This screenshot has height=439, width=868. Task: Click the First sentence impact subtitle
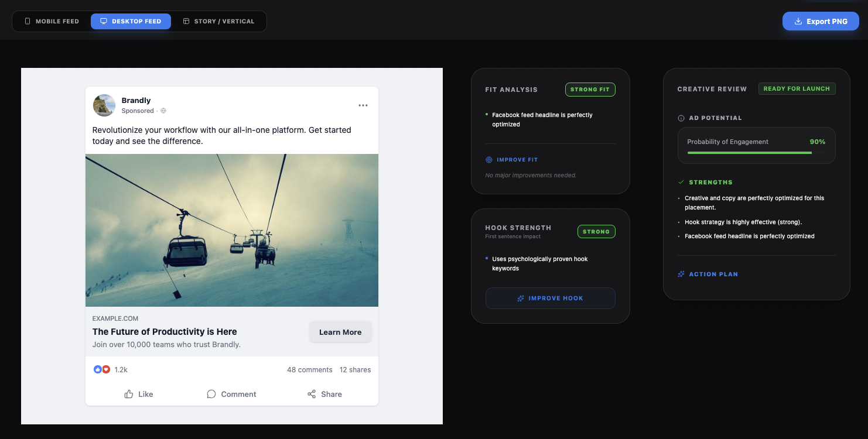click(513, 236)
